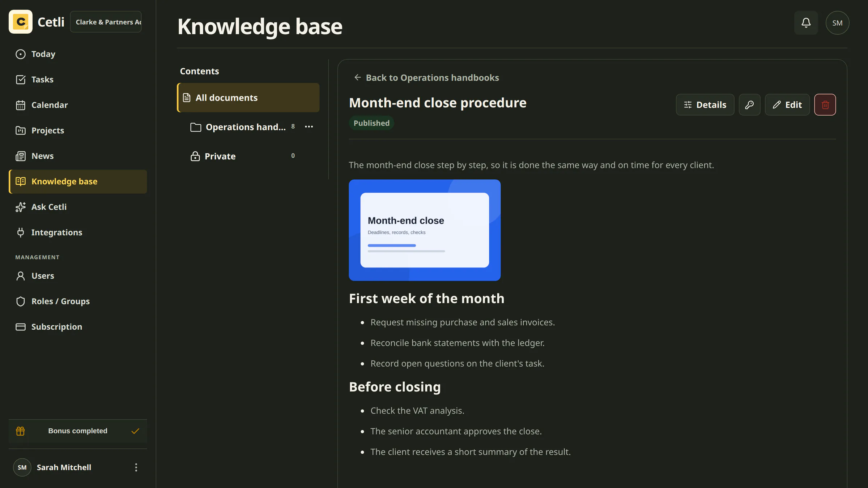Click the Bonus completed gift icon

[20, 431]
